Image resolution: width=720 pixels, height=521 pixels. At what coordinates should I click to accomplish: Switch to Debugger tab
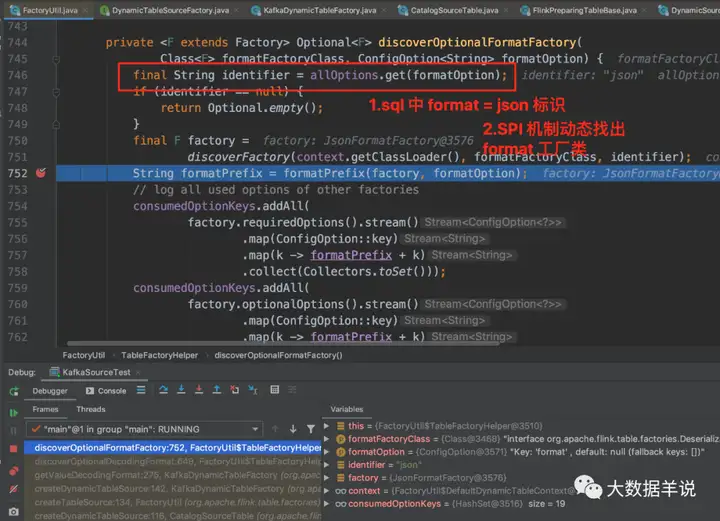tap(50, 391)
